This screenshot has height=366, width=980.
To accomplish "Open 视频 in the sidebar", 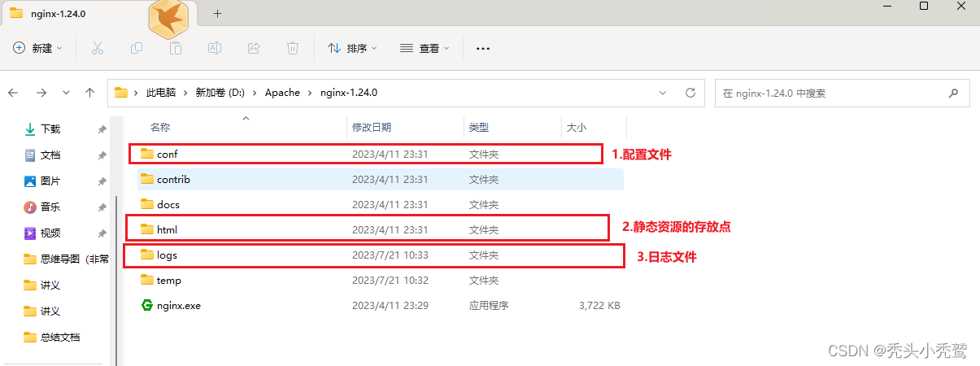I will (x=50, y=233).
